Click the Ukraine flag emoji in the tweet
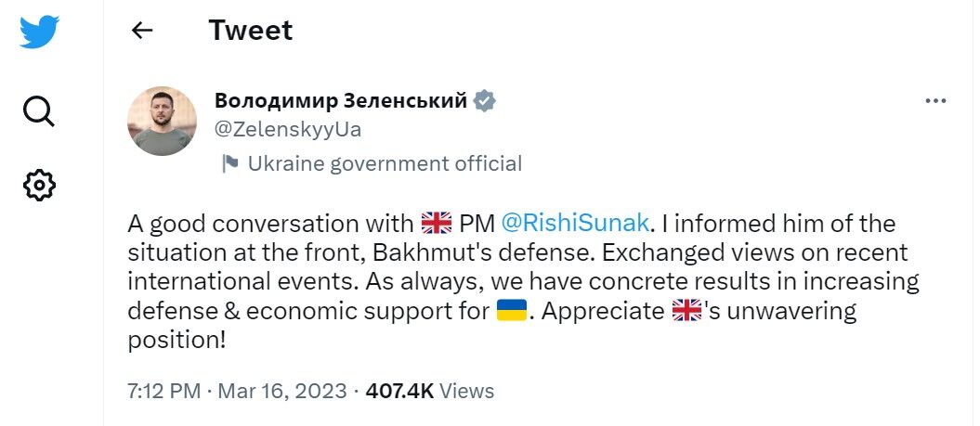Image resolution: width=980 pixels, height=426 pixels. (x=512, y=311)
